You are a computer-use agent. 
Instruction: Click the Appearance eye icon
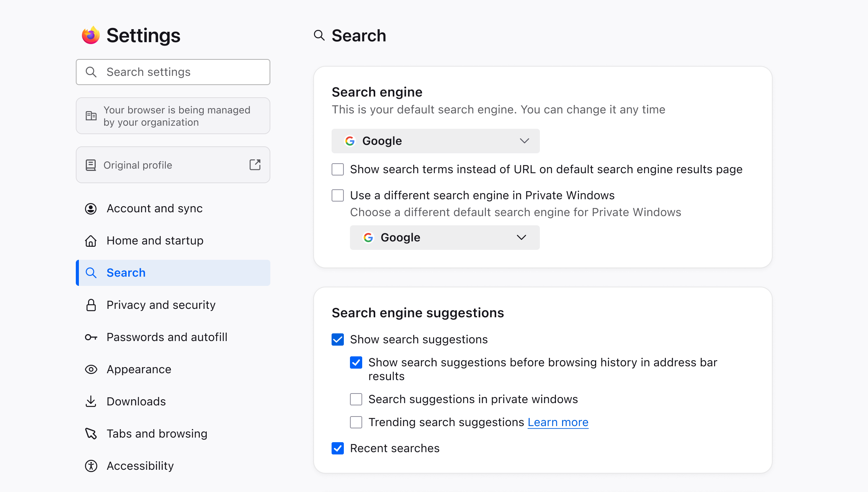[x=91, y=369]
